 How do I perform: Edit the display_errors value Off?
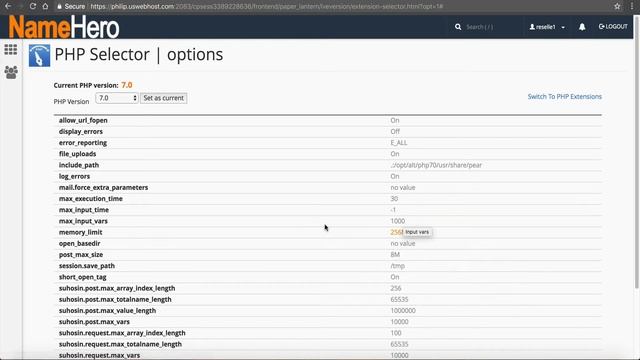[x=395, y=131]
